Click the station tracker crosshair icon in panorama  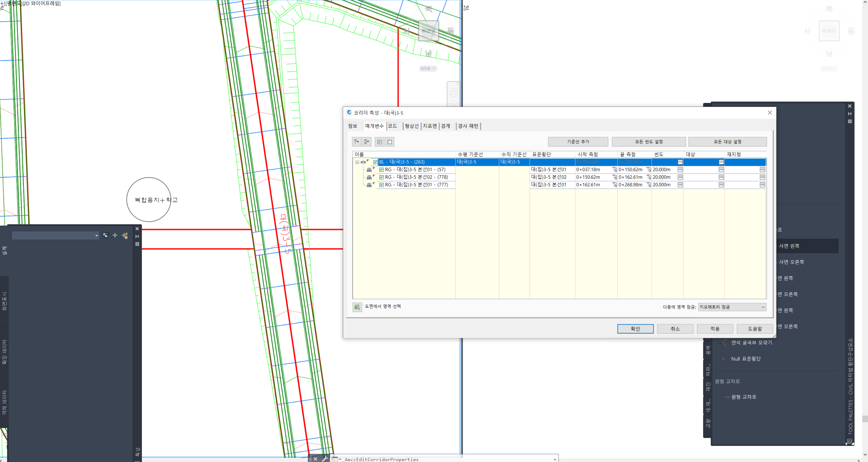115,235
